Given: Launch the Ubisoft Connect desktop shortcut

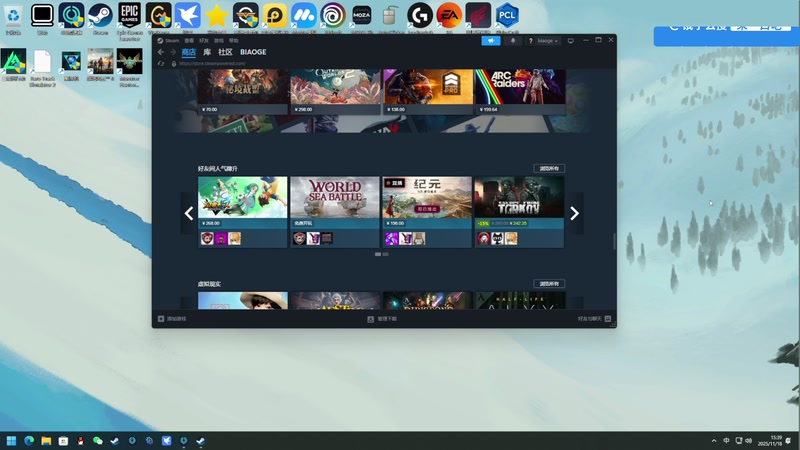Looking at the screenshot, I should 333,19.
